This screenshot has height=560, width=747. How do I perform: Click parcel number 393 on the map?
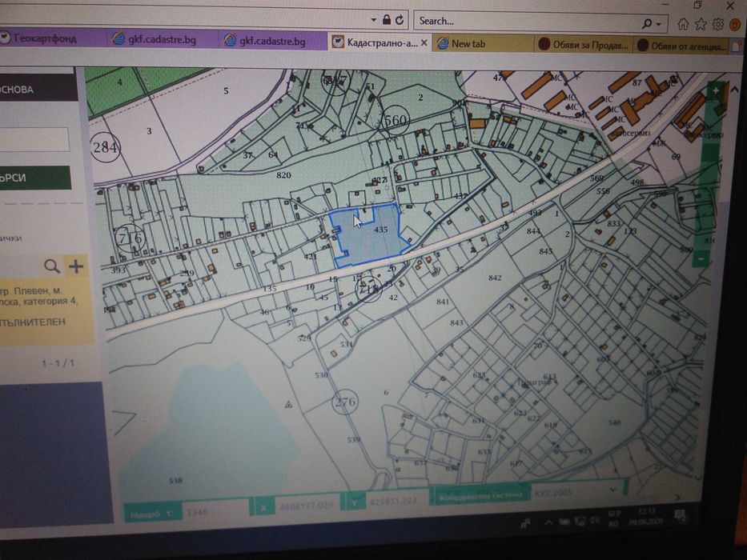click(118, 270)
